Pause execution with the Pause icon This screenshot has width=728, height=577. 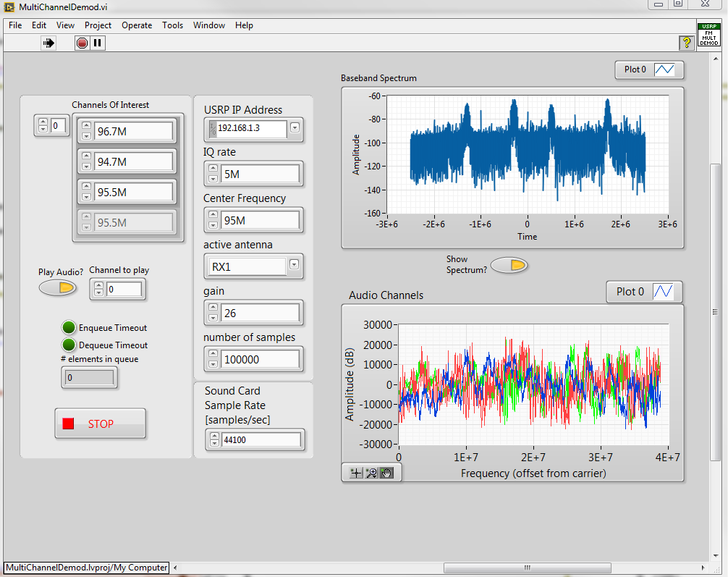97,43
